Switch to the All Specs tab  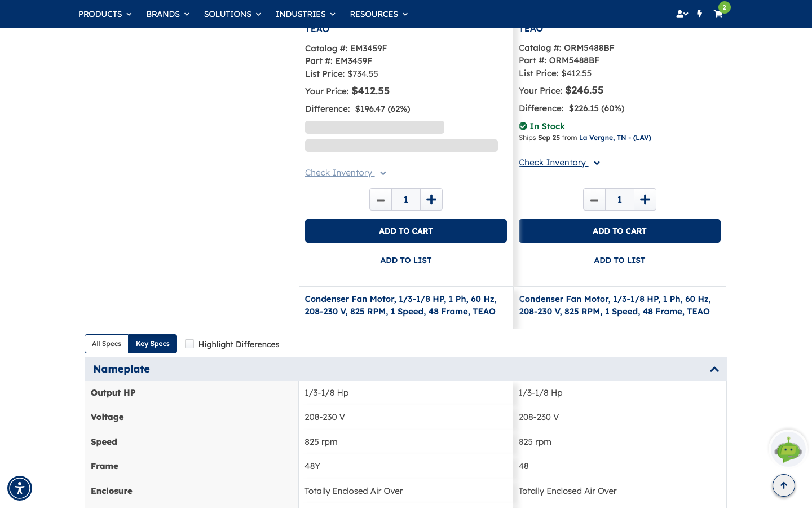coord(107,344)
